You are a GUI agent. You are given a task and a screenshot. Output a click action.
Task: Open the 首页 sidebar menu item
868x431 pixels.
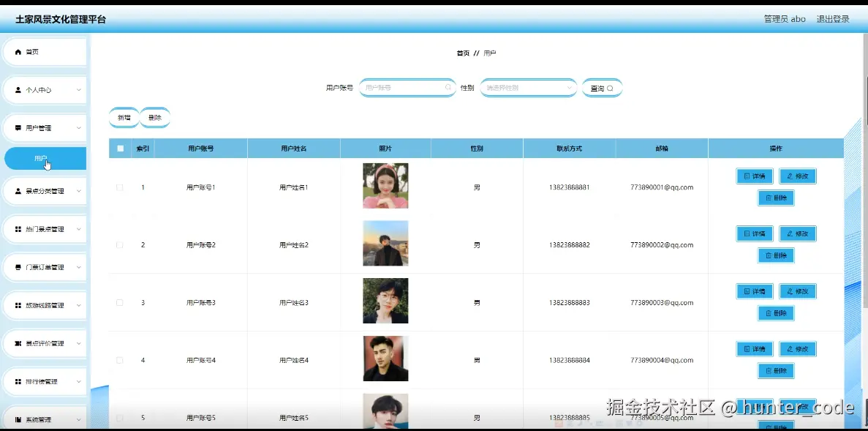pos(45,52)
